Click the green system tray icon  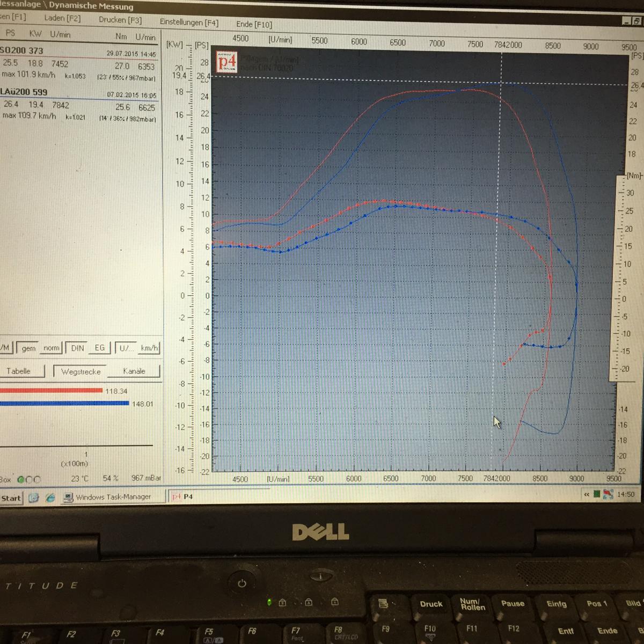(597, 494)
